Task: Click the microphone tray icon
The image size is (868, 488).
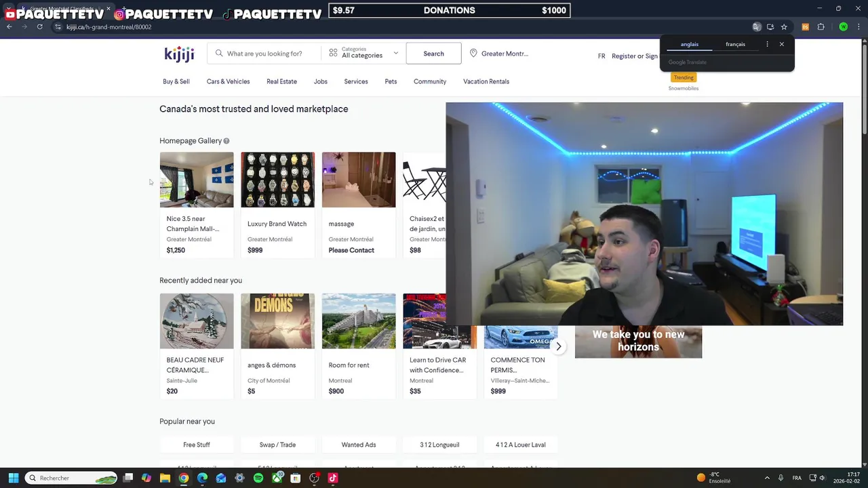Action: point(781,478)
